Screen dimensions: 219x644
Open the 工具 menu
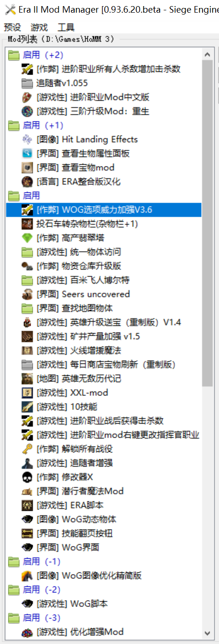tap(66, 28)
